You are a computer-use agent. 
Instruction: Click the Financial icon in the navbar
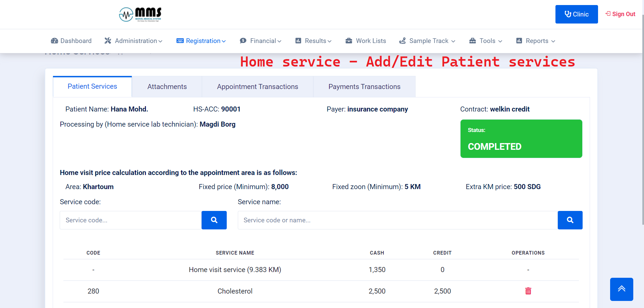[x=244, y=41]
